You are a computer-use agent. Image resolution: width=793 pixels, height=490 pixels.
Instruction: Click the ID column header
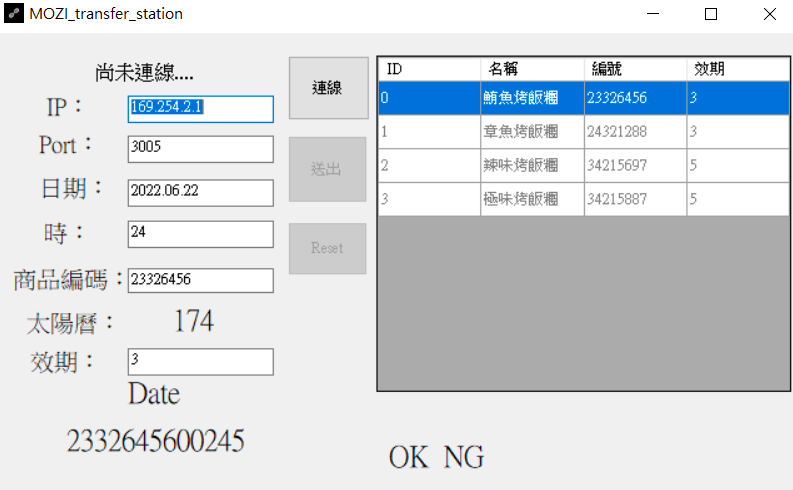pyautogui.click(x=429, y=69)
